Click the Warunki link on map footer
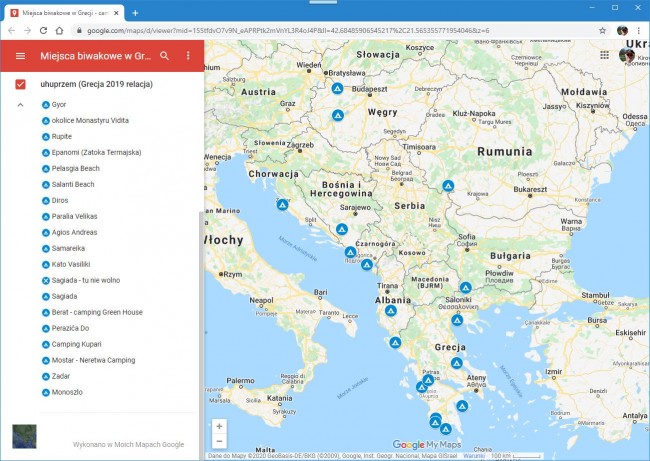The image size is (650, 461). [x=471, y=456]
